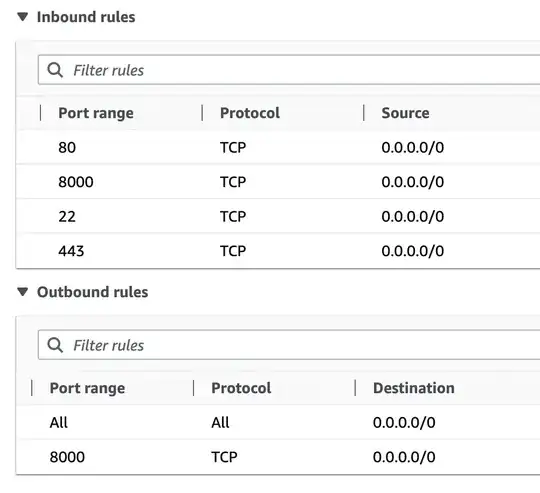Select the inbound port 22 rule
Image resolution: width=540 pixels, height=493 pixels.
[x=278, y=216]
